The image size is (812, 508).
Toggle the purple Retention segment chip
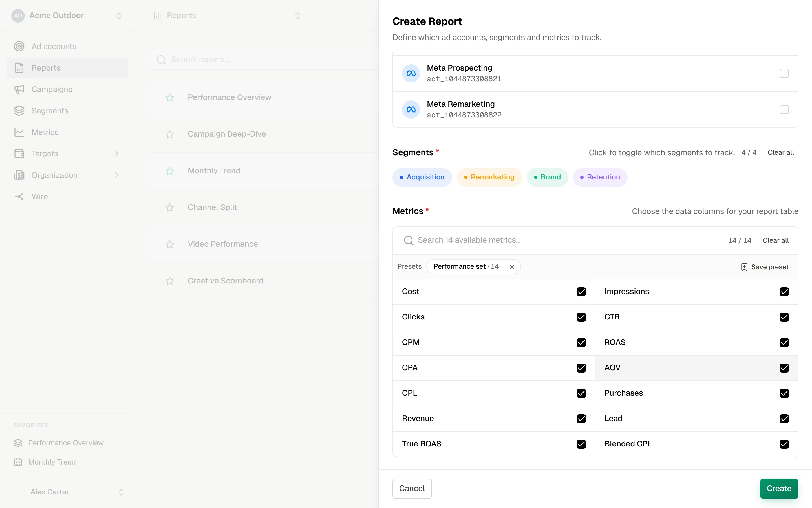(600, 177)
